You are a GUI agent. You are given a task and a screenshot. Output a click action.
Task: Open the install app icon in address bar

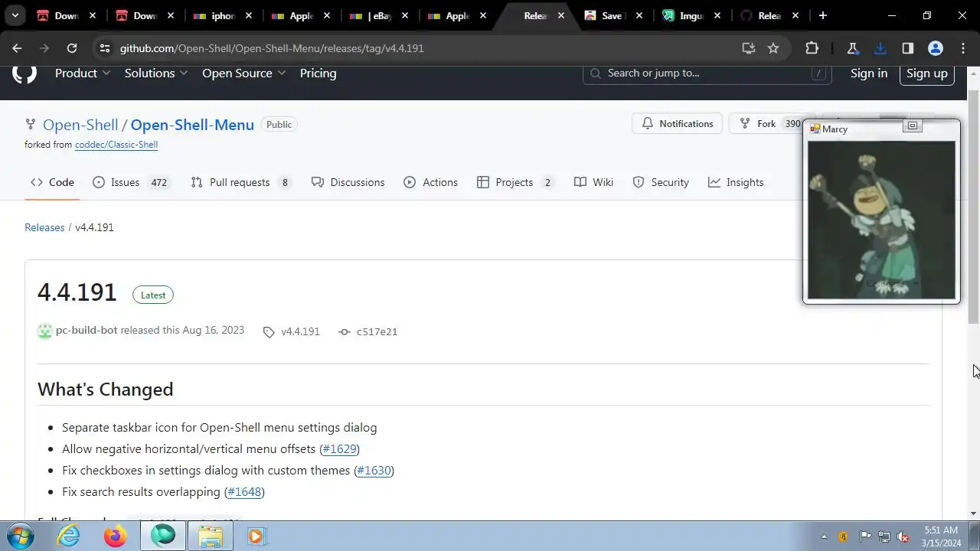tap(749, 48)
